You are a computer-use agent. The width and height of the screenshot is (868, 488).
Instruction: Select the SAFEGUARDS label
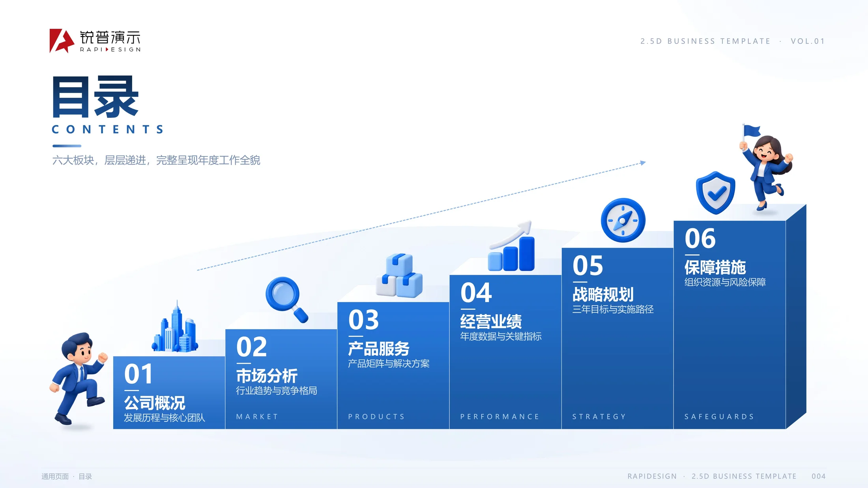point(719,417)
